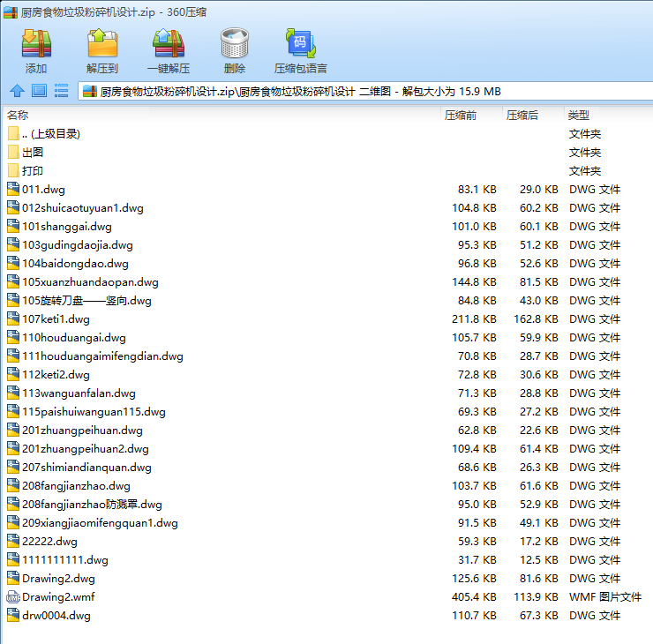Screen dimensions: 653x644
Task: Select file 207shimiandianquan.dwg
Action: [x=86, y=467]
